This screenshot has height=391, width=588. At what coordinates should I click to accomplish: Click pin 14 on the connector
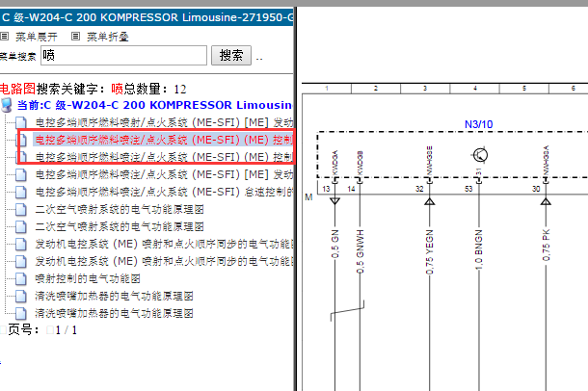click(x=351, y=189)
